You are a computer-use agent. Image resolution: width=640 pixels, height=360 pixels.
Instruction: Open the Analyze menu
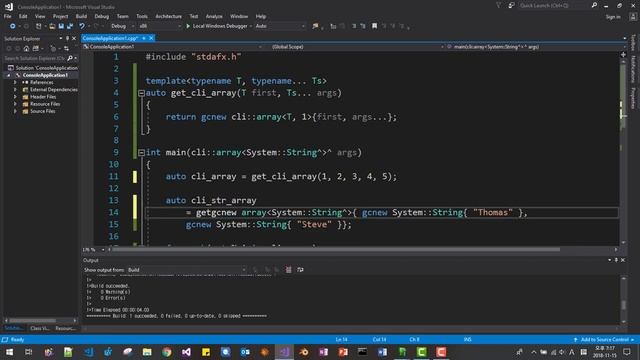(x=214, y=16)
